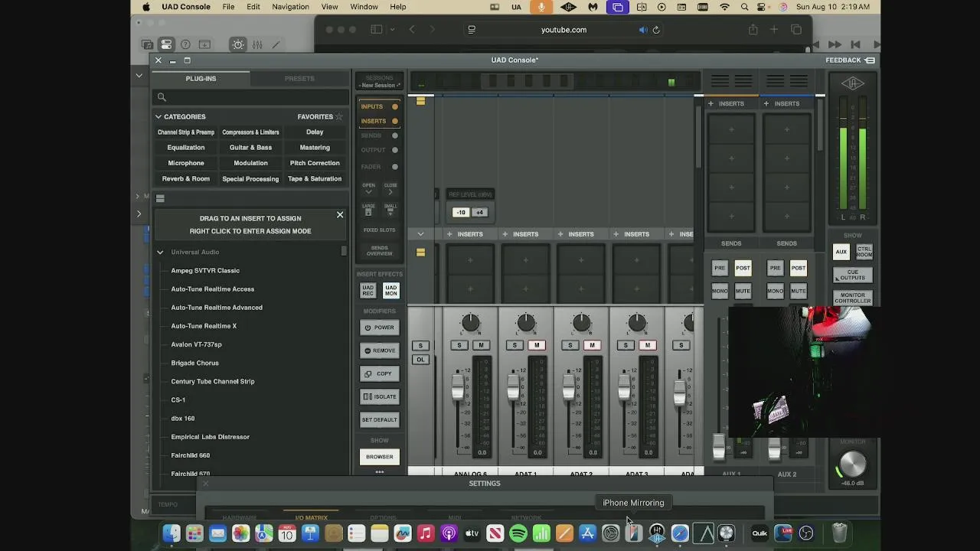
Task: Click the plug-in search magnifier icon
Action: 162,97
